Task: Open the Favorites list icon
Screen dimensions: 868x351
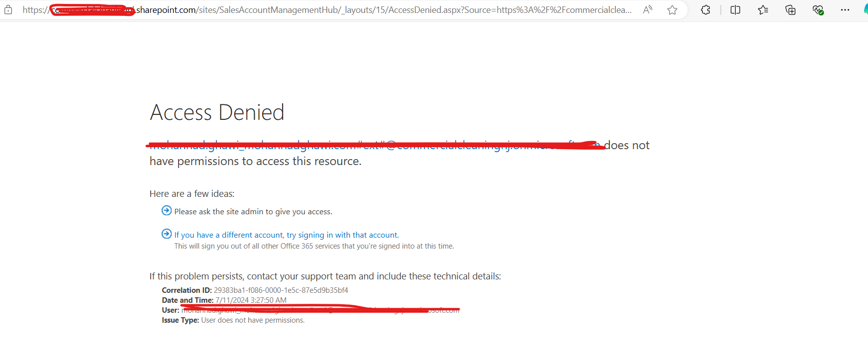Action: (763, 10)
